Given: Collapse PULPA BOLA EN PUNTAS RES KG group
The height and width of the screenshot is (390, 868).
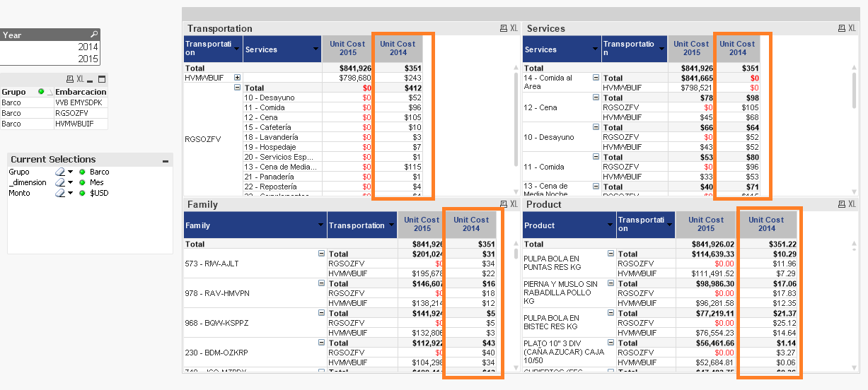Looking at the screenshot, I should tap(610, 254).
